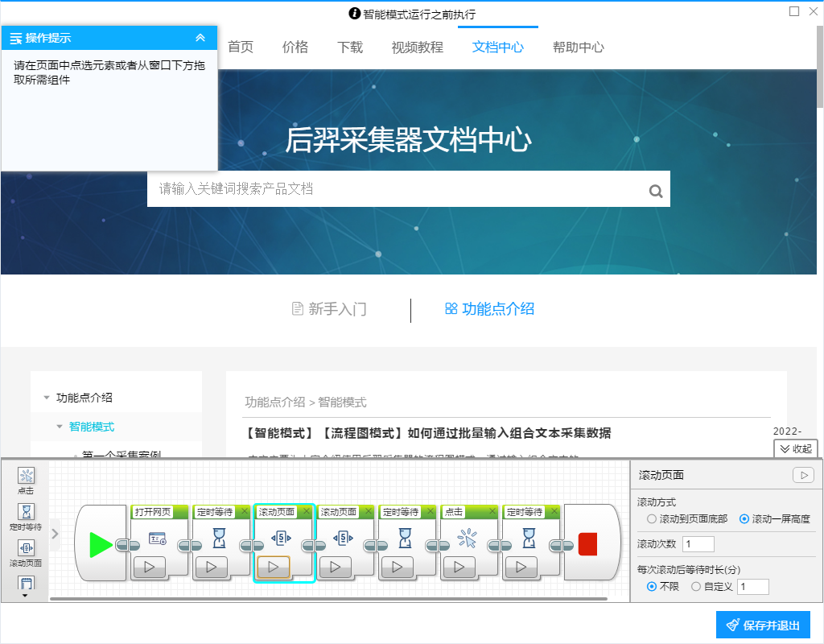Click the red stop block ending the flow
The image size is (824, 644).
(587, 544)
